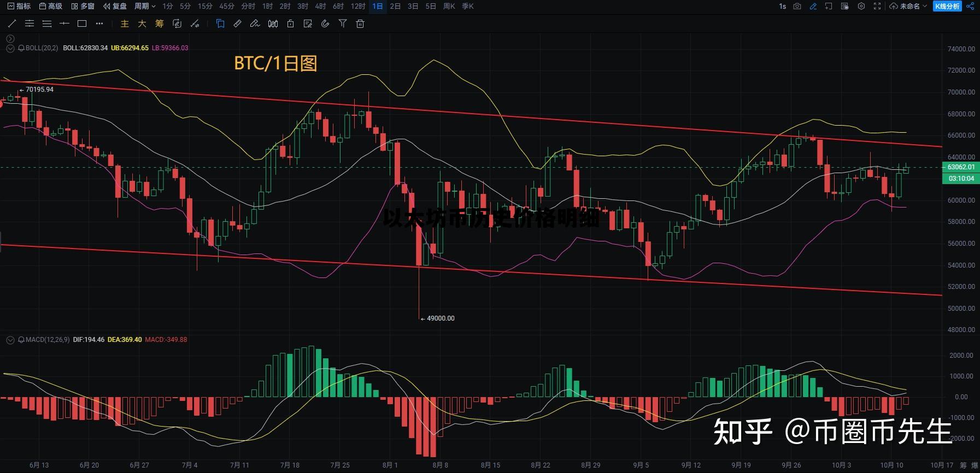Expand the right-arrow panel chevron above BOLL
Image resolution: width=980 pixels, height=473 pixels.
coord(10,39)
